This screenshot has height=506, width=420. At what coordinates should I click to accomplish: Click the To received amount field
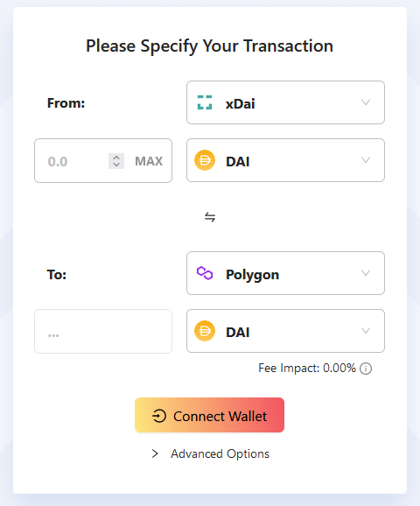pyautogui.click(x=103, y=332)
